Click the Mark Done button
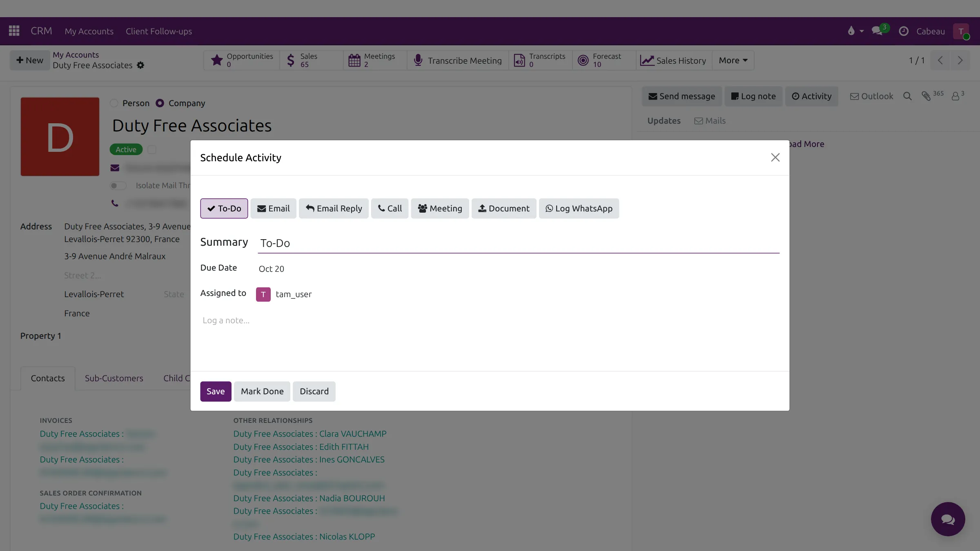Screen dimensions: 980x551 pos(262,391)
